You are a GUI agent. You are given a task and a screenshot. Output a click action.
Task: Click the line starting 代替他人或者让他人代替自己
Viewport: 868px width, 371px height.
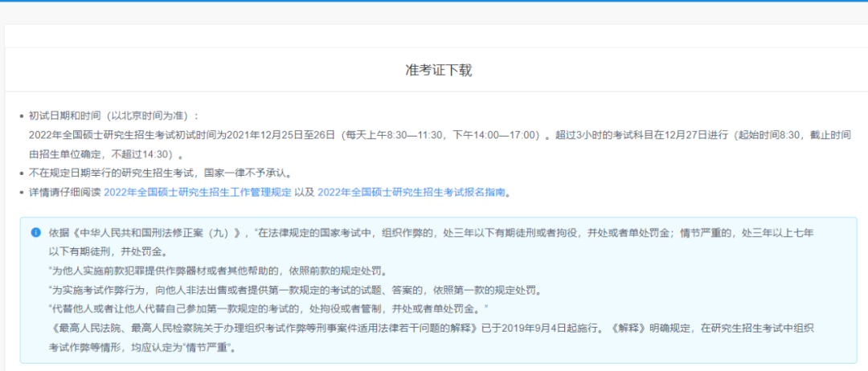pyautogui.click(x=269, y=308)
